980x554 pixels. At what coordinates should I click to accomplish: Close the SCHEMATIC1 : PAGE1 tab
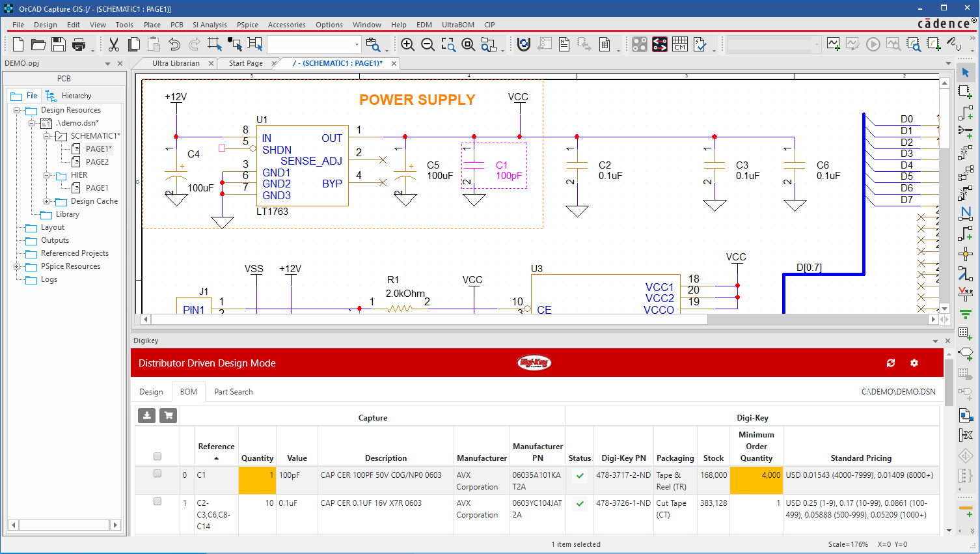pyautogui.click(x=394, y=63)
